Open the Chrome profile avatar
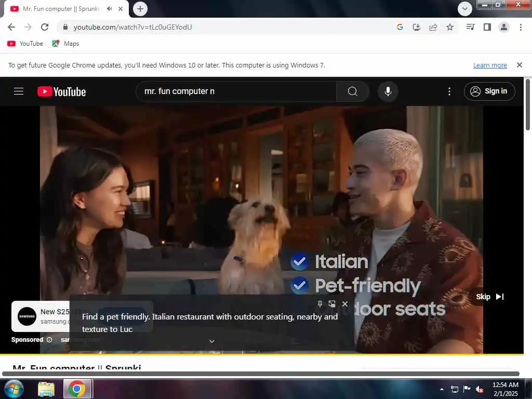The image size is (532, 399). pyautogui.click(x=504, y=27)
